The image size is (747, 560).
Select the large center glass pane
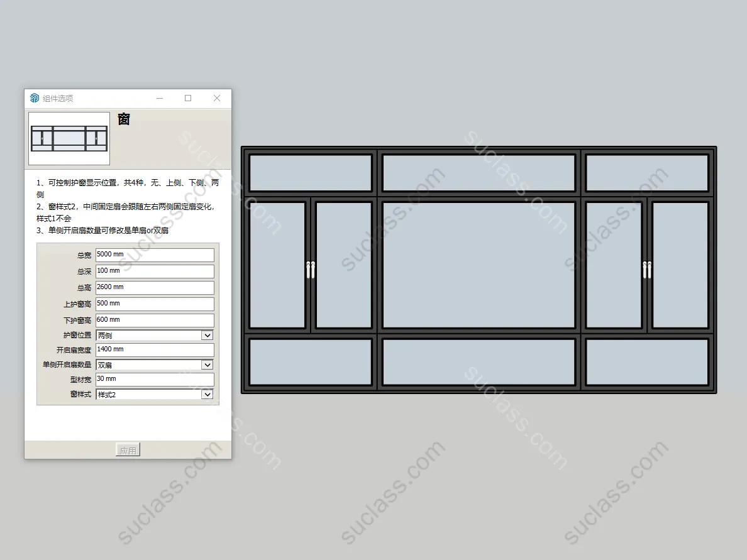click(x=479, y=265)
